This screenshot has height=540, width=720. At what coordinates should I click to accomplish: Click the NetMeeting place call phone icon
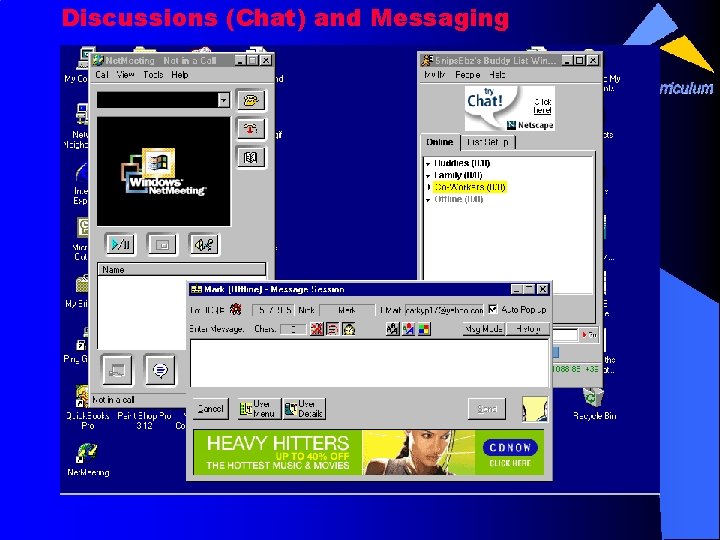click(x=251, y=100)
